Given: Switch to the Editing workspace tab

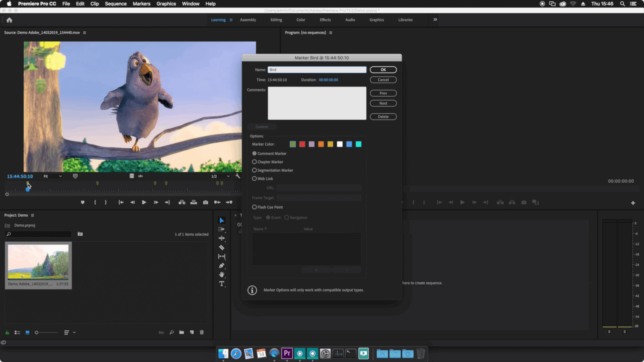Looking at the screenshot, I should [x=276, y=20].
